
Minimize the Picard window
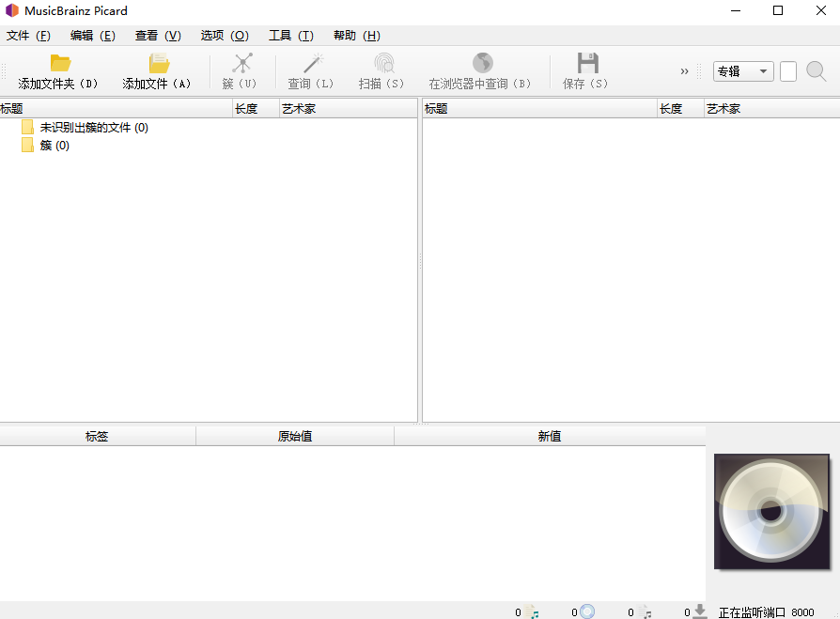point(736,10)
